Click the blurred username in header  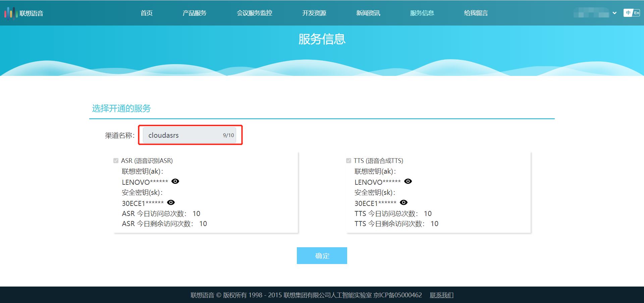[591, 13]
